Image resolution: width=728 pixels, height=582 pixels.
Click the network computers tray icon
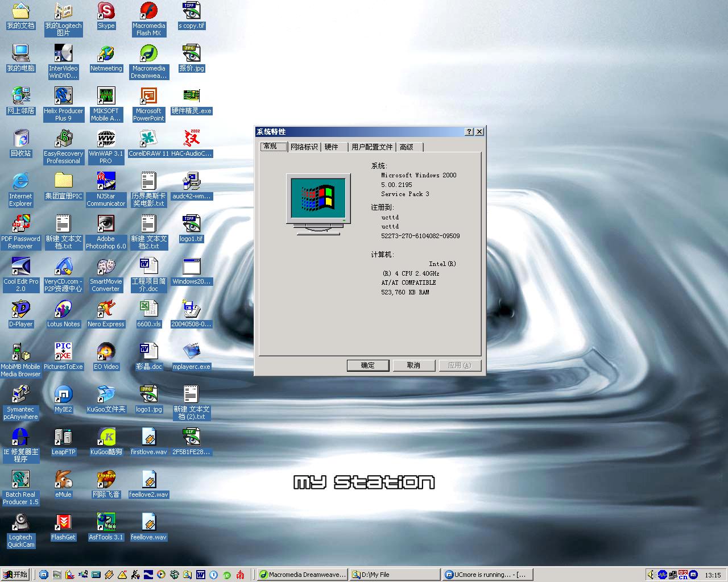[673, 575]
